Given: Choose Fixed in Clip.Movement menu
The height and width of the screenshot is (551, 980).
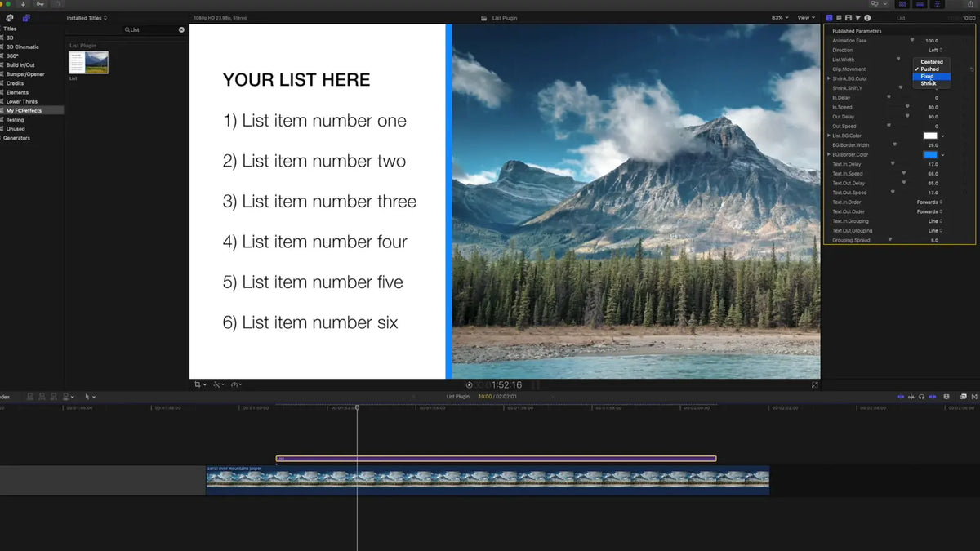Looking at the screenshot, I should [932, 77].
